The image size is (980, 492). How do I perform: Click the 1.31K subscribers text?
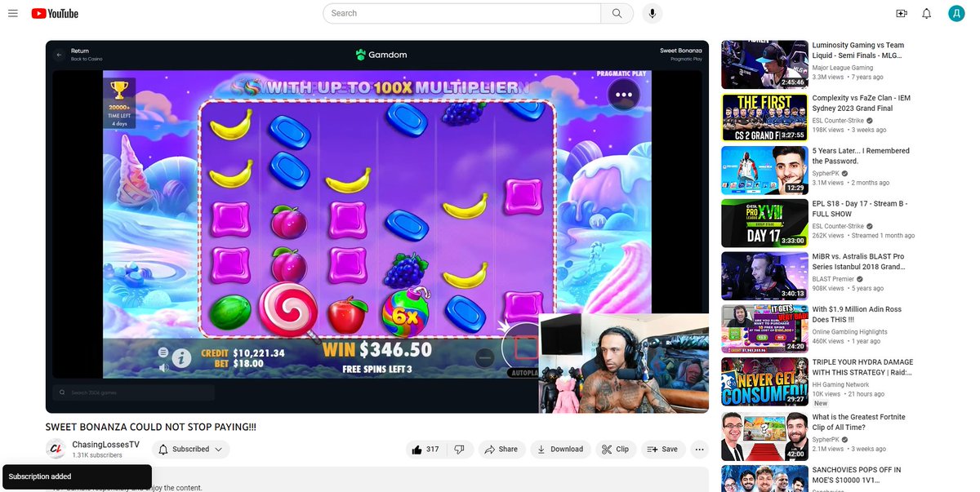click(97, 455)
